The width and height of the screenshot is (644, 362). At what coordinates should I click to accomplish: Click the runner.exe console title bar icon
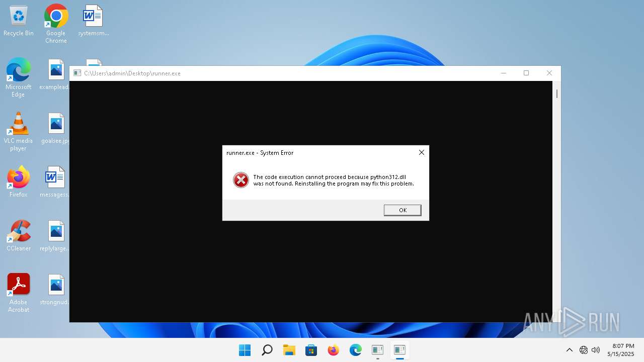click(x=77, y=73)
